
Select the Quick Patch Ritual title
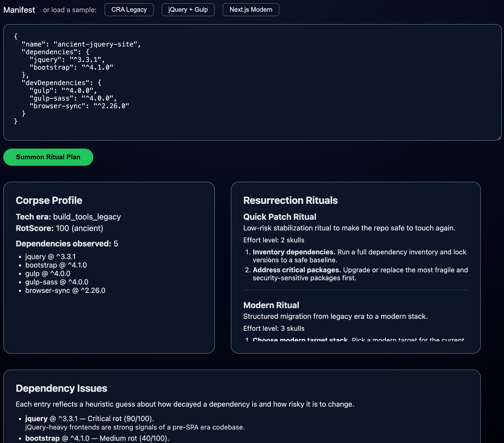(x=280, y=217)
